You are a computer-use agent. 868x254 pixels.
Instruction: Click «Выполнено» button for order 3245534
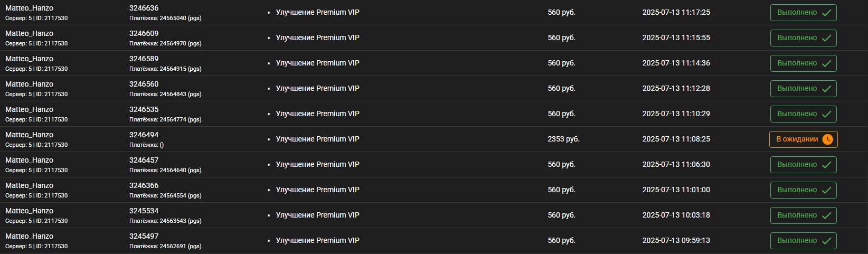click(x=803, y=215)
